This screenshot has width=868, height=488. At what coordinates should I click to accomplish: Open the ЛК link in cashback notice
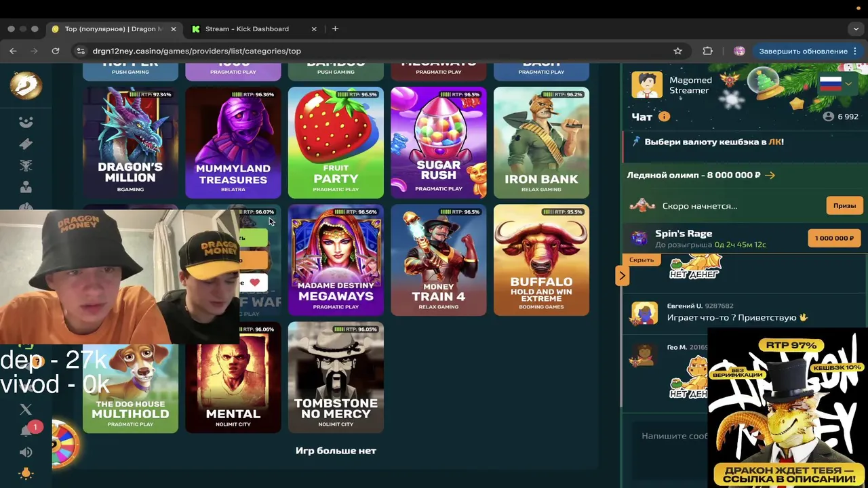pos(774,142)
